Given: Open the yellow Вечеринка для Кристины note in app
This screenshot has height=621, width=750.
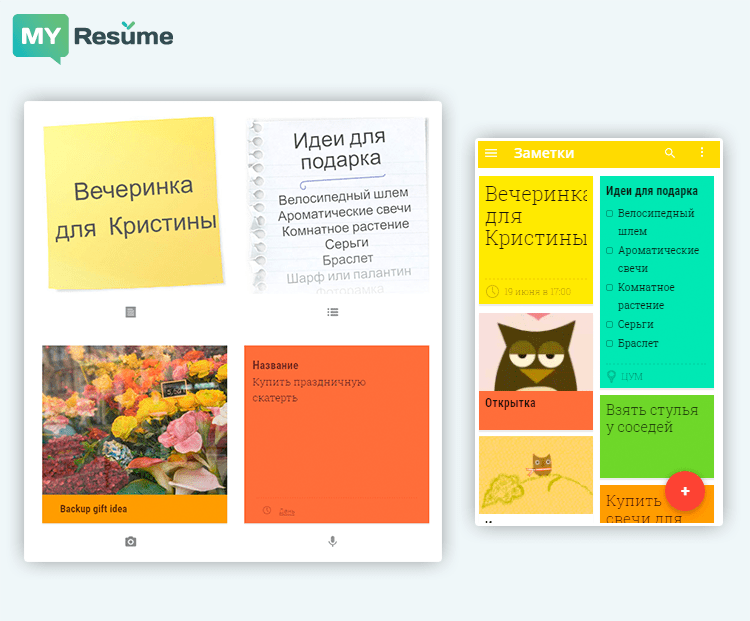Looking at the screenshot, I should pyautogui.click(x=536, y=240).
